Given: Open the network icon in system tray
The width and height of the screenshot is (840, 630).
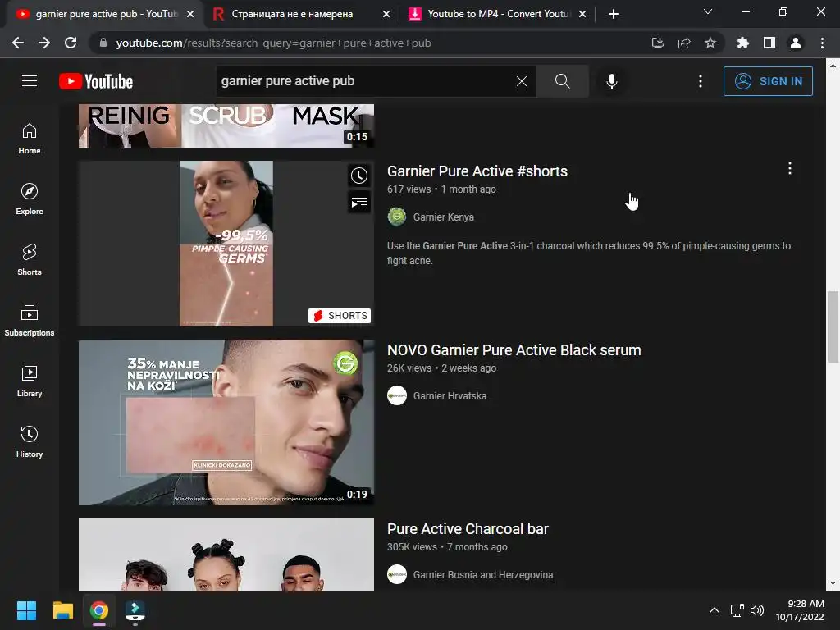Looking at the screenshot, I should coord(737,610).
